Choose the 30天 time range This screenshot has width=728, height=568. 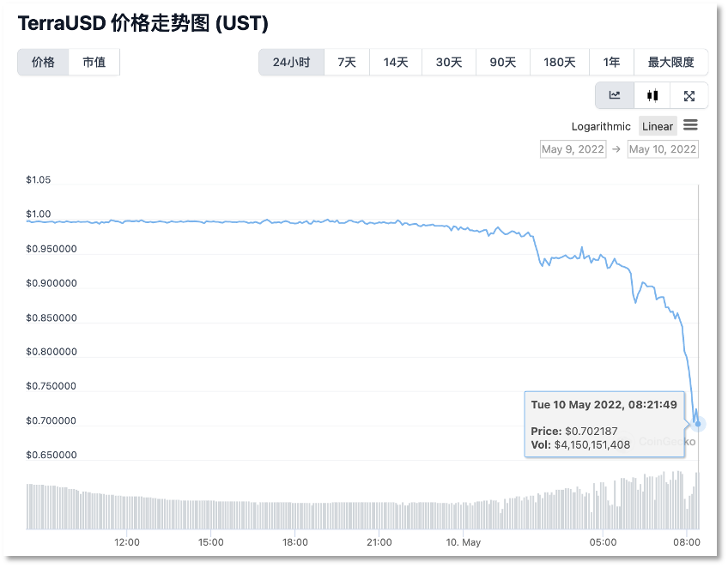(x=449, y=62)
